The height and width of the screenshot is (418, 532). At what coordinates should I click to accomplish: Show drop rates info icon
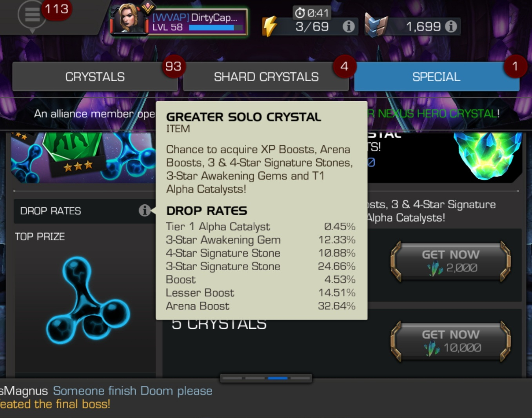point(144,211)
